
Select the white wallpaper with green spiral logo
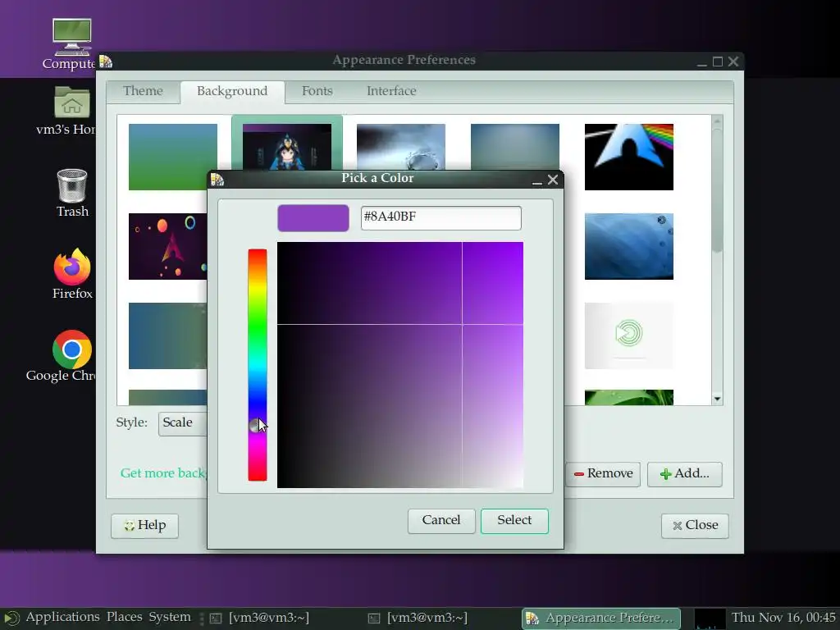click(629, 336)
